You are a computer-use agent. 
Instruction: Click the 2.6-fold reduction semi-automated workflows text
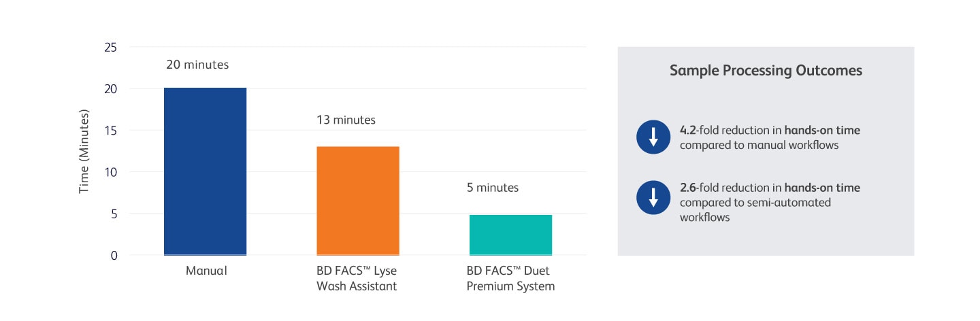[770, 202]
